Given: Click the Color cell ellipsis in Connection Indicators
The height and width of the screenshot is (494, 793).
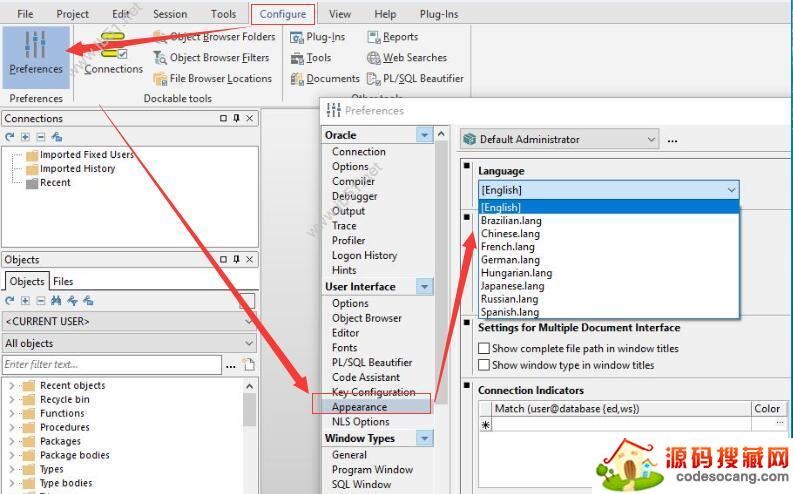Looking at the screenshot, I should click(x=780, y=422).
